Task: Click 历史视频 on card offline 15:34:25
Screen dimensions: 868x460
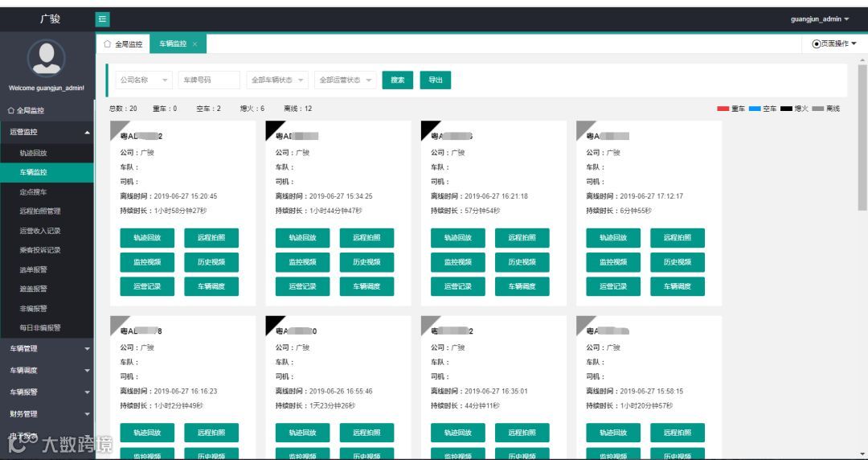Action: 367,262
